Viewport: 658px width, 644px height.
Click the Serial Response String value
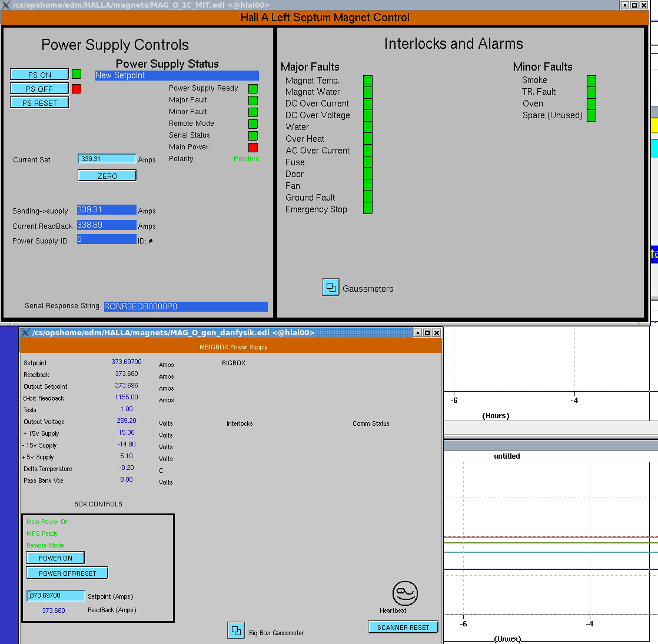[x=185, y=306]
